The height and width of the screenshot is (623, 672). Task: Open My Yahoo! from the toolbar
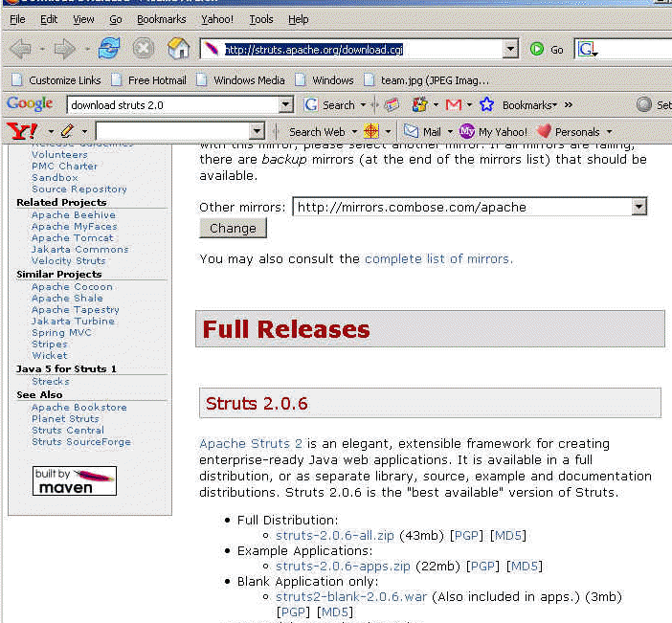(x=493, y=131)
